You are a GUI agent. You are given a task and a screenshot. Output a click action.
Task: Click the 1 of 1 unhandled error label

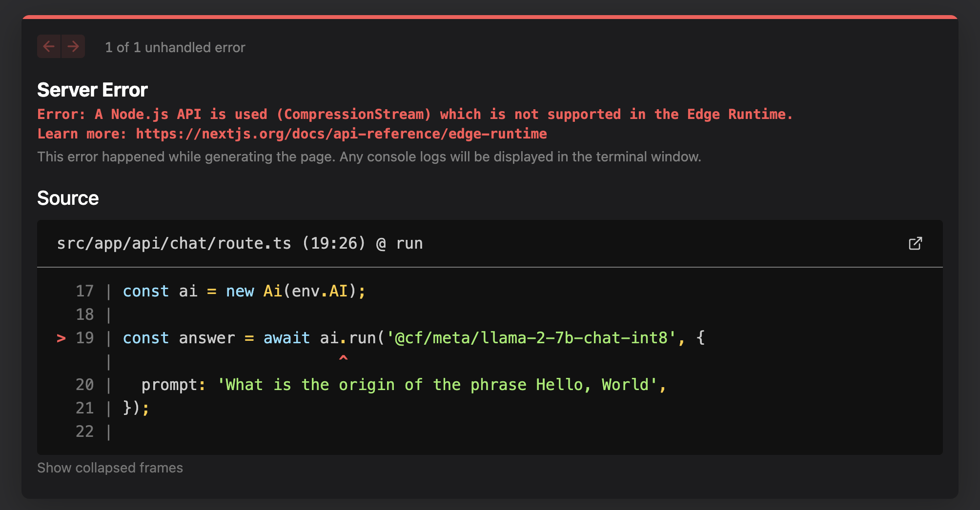(x=175, y=47)
